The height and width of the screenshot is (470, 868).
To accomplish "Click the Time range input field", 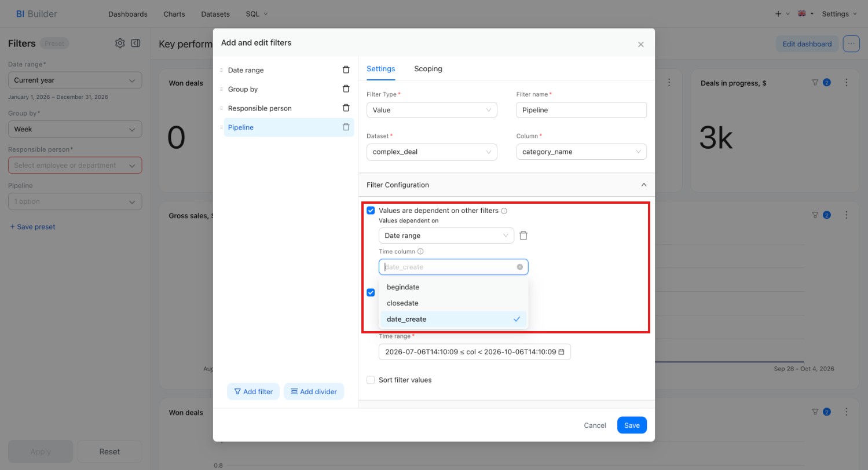I will tap(475, 352).
